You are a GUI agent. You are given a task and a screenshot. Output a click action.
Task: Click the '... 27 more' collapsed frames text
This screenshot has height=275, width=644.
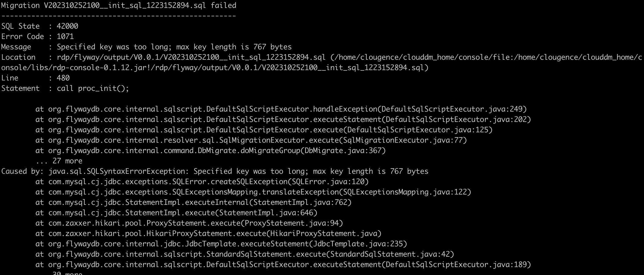pyautogui.click(x=59, y=161)
